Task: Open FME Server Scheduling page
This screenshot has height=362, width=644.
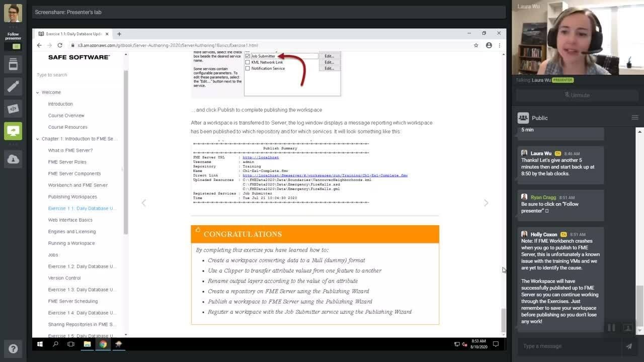Action: pos(73,301)
